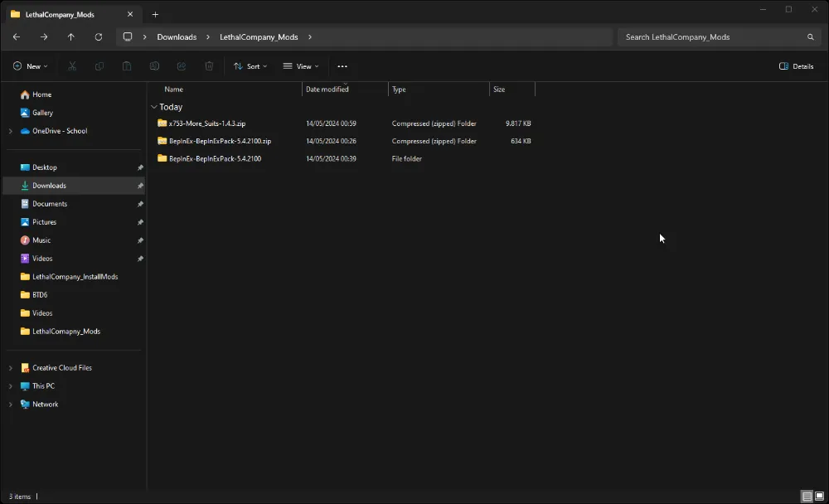
Task: Open the Sort dropdown
Action: click(250, 65)
